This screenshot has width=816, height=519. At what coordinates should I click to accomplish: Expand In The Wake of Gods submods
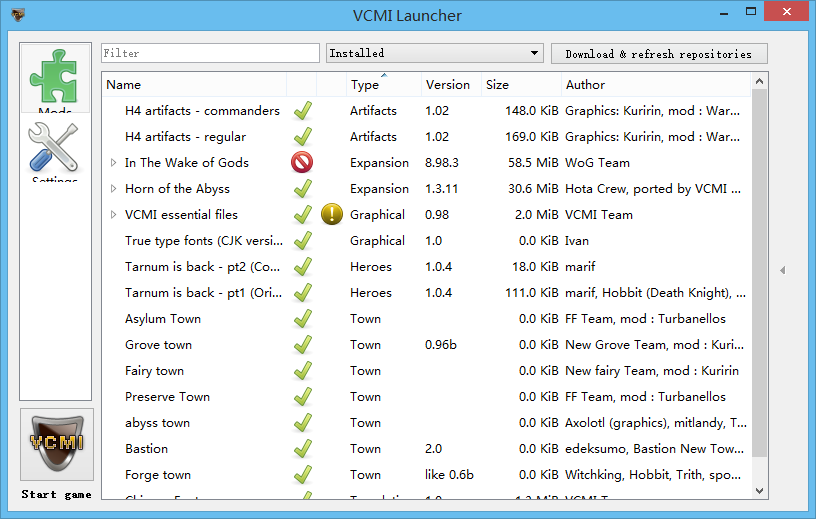click(113, 162)
